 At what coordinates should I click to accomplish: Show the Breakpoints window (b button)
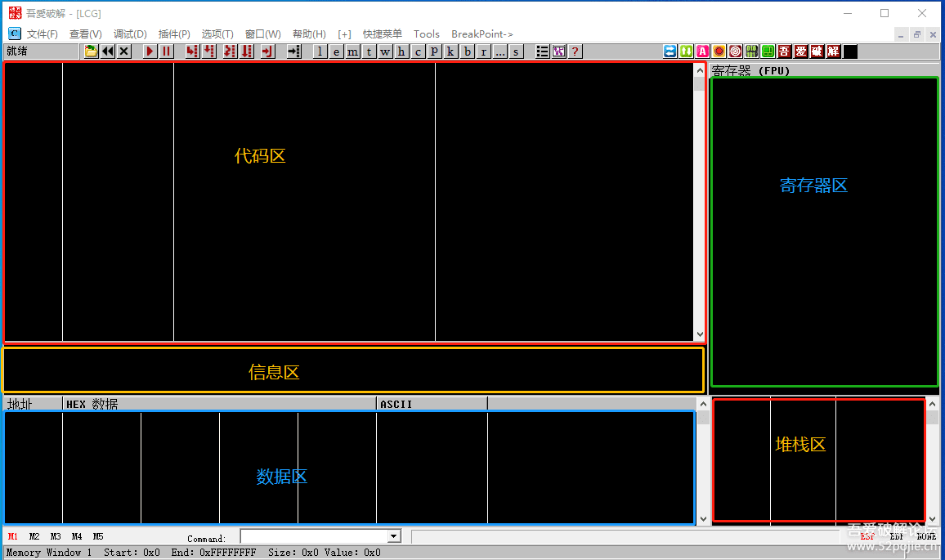click(468, 52)
